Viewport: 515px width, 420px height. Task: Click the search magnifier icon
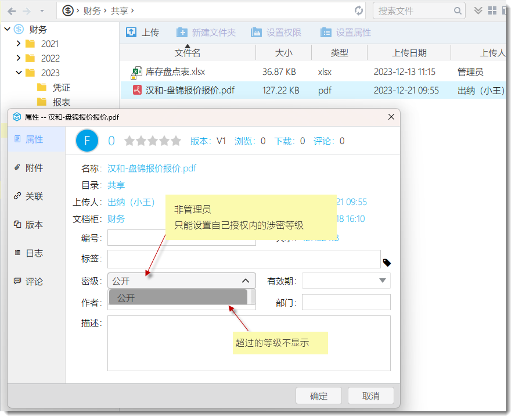pyautogui.click(x=458, y=10)
